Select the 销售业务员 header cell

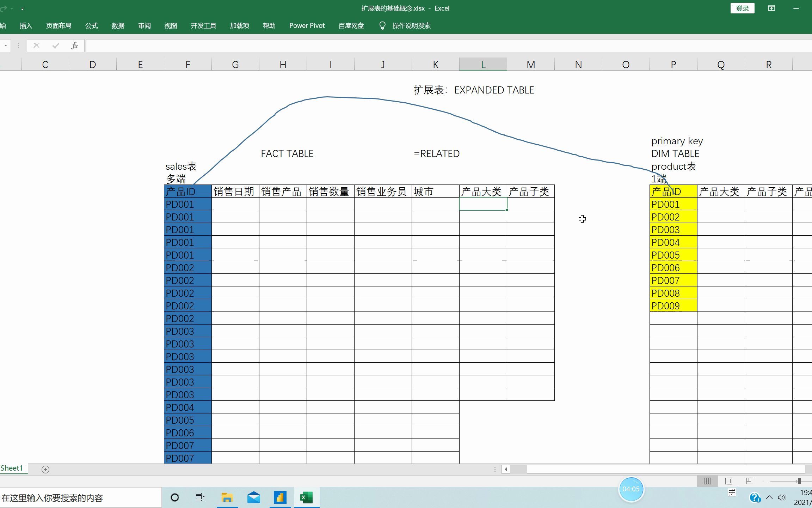click(x=383, y=192)
